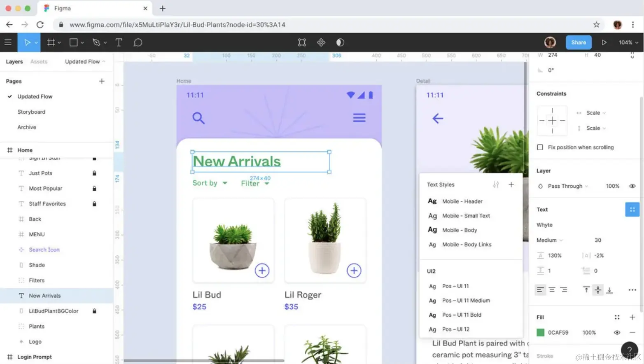
Task: Select the Comment tool
Action: pyautogui.click(x=138, y=42)
